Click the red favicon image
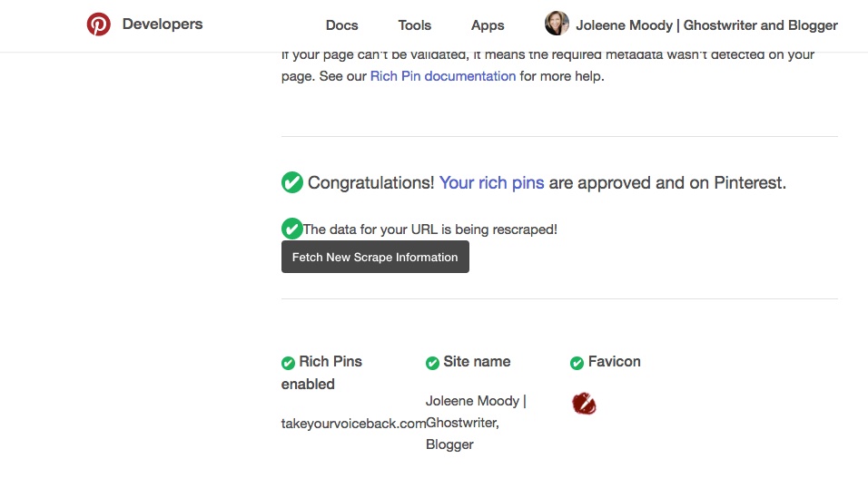Image resolution: width=868 pixels, height=488 pixels. pyautogui.click(x=584, y=404)
